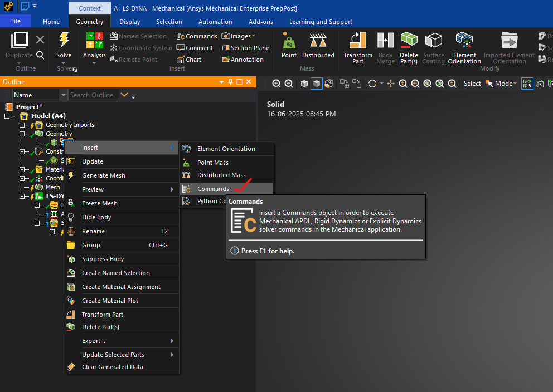Choose Distributed Mass in Insert submenu
Image resolution: width=553 pixels, height=392 pixels.
coord(226,175)
